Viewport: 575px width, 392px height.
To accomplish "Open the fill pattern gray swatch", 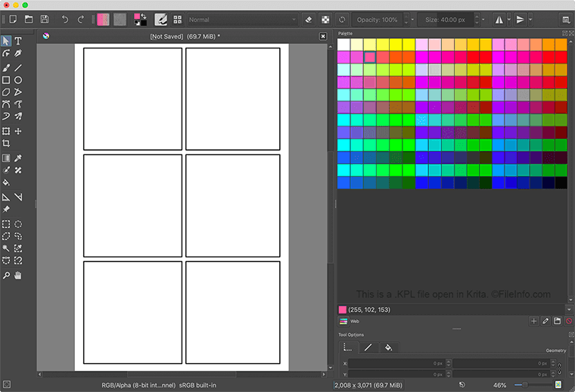I will pyautogui.click(x=120, y=20).
